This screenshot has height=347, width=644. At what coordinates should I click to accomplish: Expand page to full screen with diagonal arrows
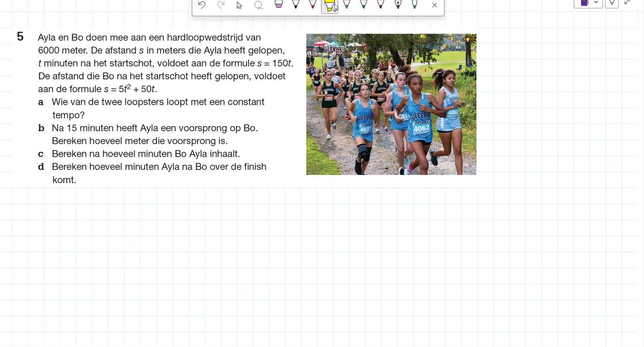click(627, 2)
